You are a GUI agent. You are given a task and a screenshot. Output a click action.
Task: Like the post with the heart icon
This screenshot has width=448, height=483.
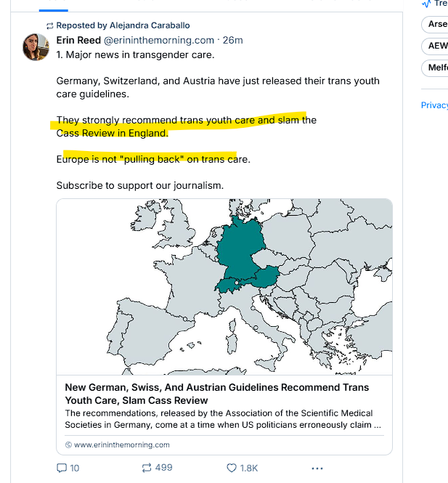(x=232, y=468)
